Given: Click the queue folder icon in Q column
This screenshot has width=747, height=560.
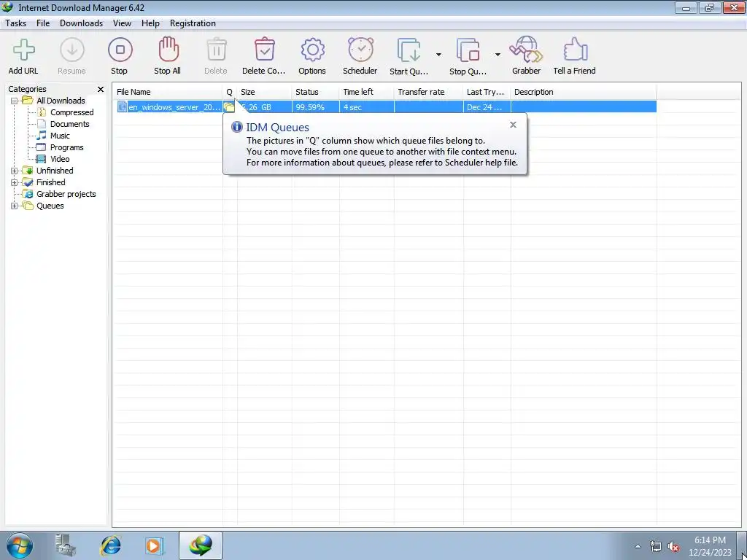Looking at the screenshot, I should coord(229,107).
